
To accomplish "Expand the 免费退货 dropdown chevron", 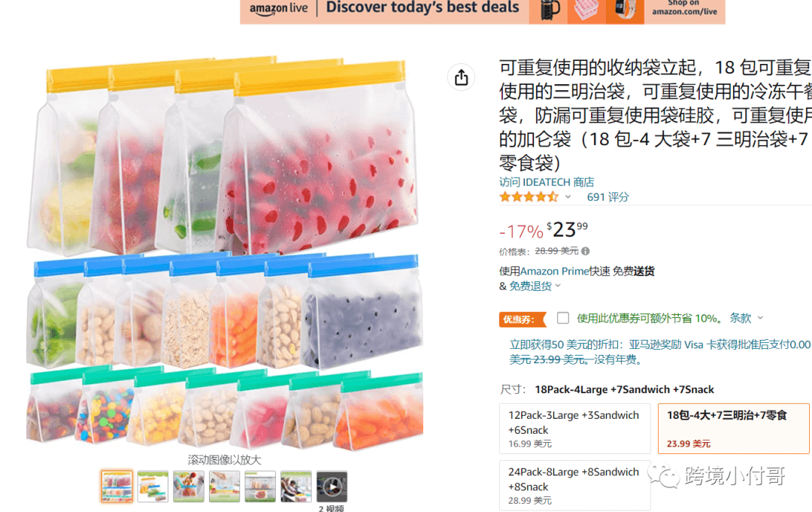I will [x=558, y=286].
